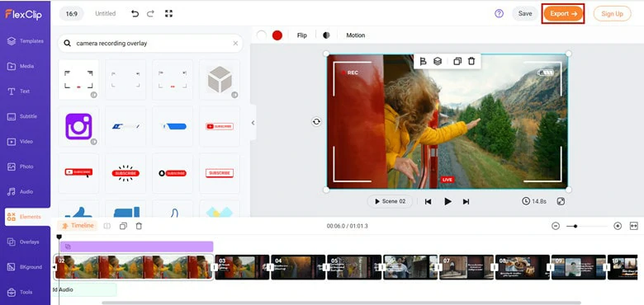
Task: Fit timeline to window width
Action: pos(634,226)
